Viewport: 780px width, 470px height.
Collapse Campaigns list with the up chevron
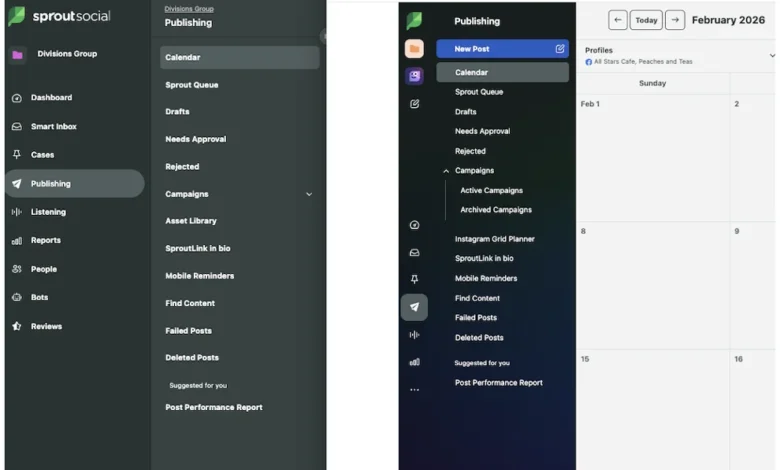point(444,171)
